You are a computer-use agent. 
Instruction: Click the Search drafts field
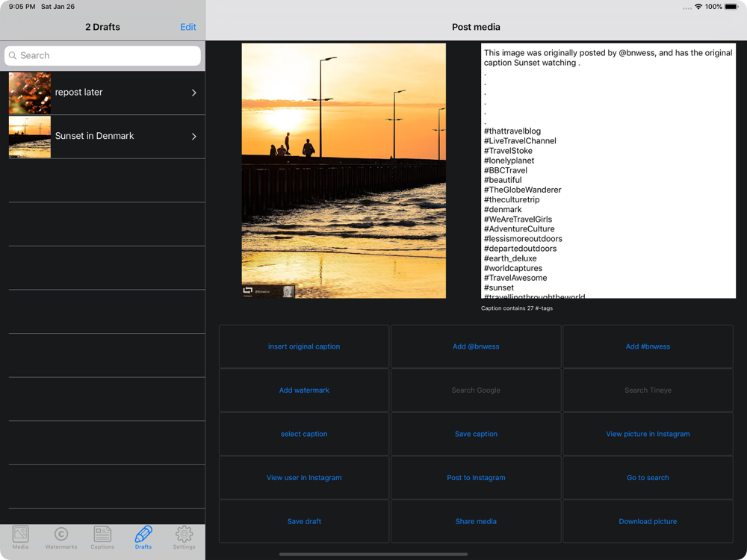click(102, 56)
